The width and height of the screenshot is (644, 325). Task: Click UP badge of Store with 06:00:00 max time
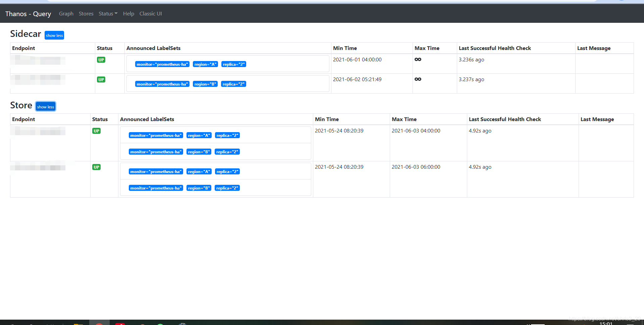click(96, 167)
